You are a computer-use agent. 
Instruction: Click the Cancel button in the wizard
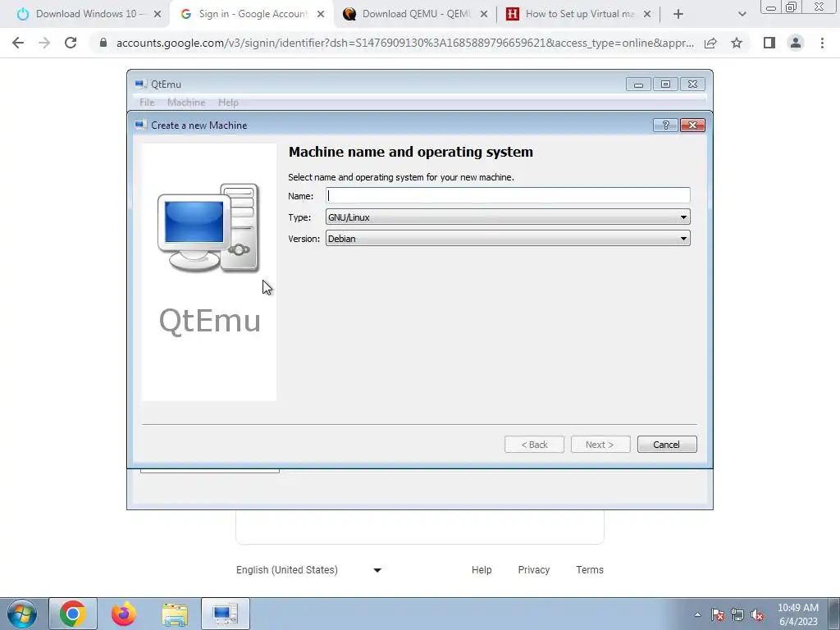click(x=666, y=444)
